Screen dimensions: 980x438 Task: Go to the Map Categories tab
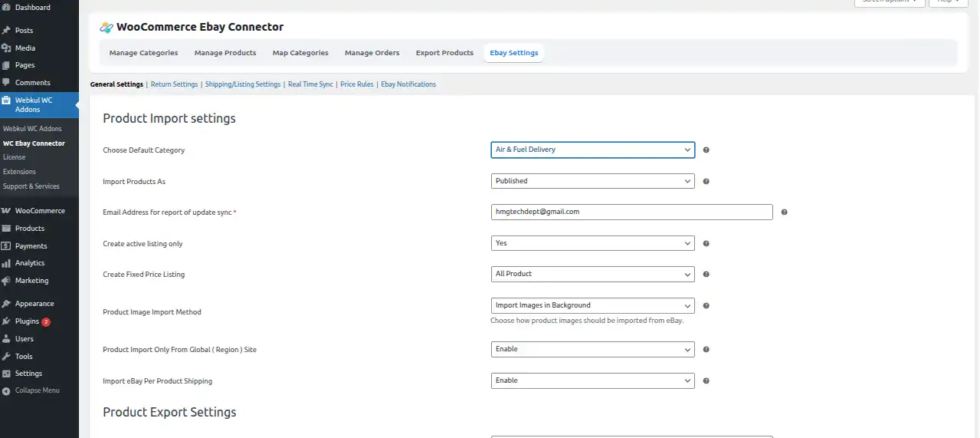click(x=300, y=53)
